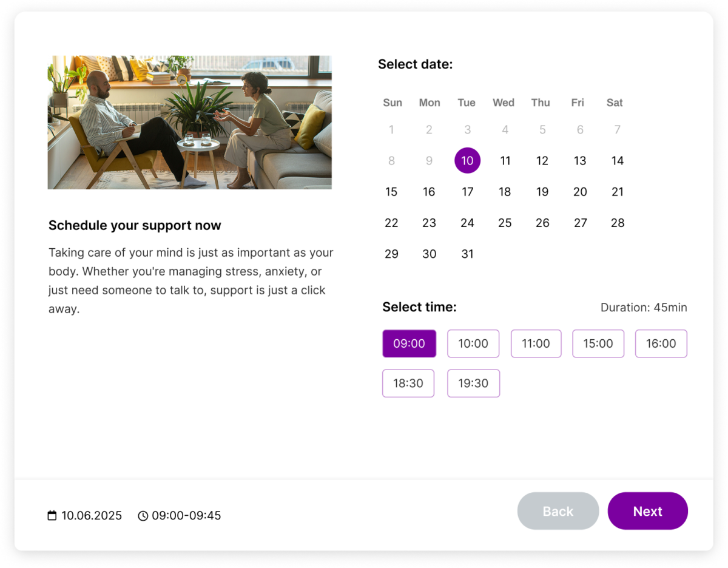This screenshot has height=568, width=728.
Task: Pick the 18:30 time slot
Action: point(408,384)
